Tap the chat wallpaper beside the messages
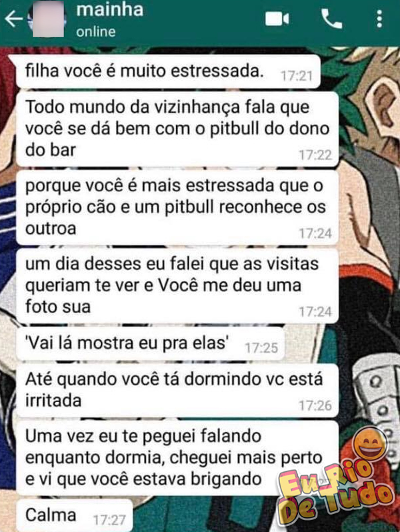This screenshot has width=400, height=532. point(370,237)
